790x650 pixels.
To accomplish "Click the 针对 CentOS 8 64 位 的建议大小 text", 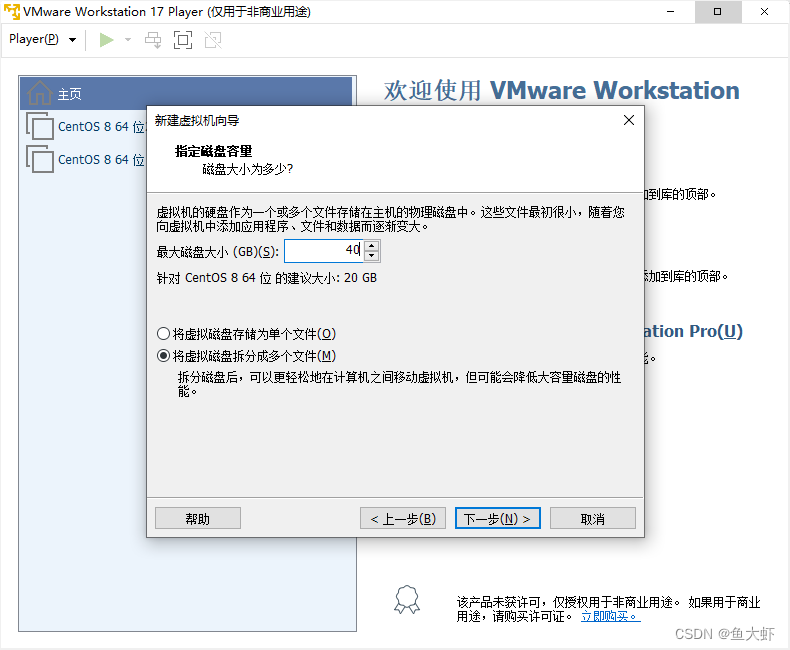I will [x=267, y=278].
